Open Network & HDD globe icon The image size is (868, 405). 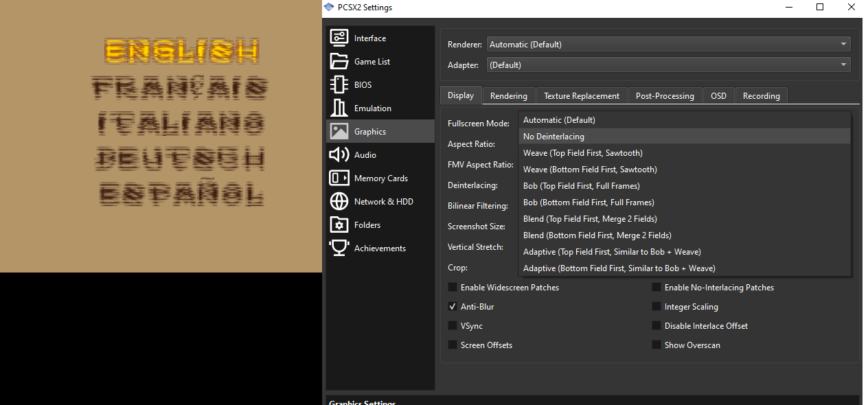pos(339,201)
